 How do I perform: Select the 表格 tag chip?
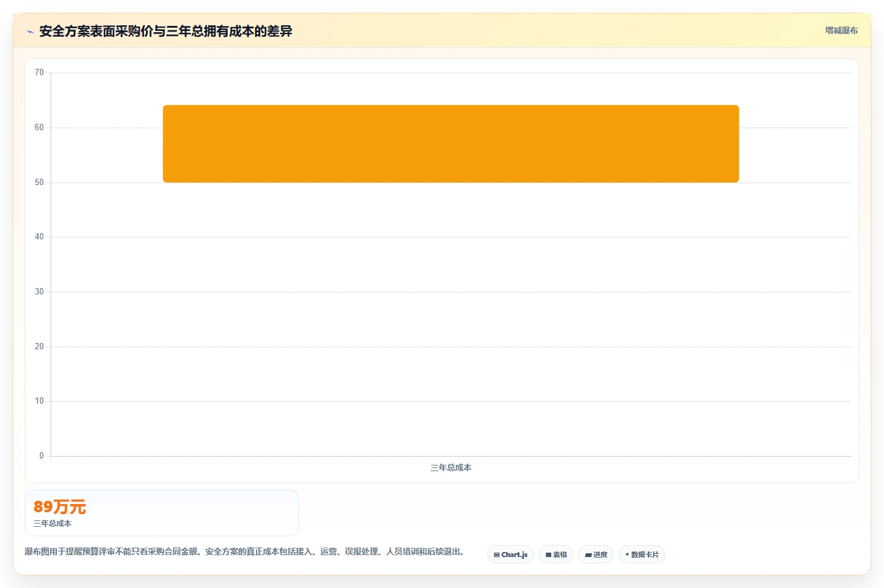(x=556, y=555)
